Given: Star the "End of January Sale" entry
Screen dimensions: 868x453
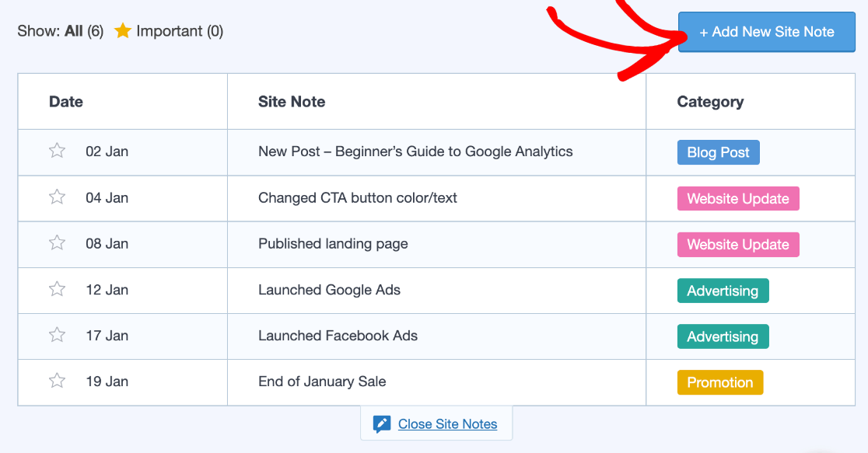Looking at the screenshot, I should click(56, 382).
